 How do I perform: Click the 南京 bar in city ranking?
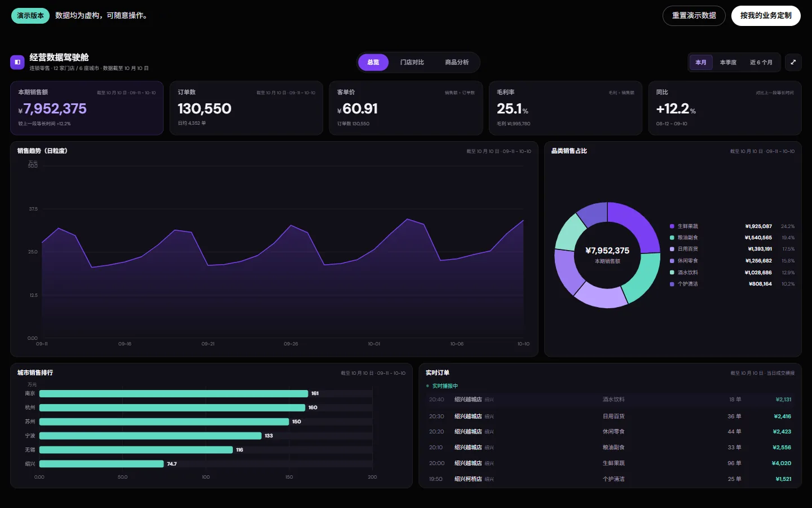tap(174, 393)
